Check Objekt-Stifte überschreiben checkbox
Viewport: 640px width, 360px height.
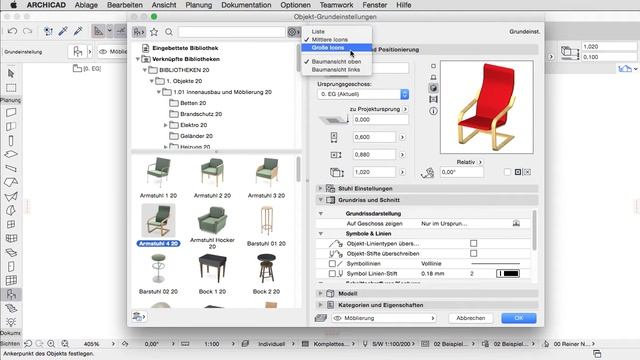(473, 253)
